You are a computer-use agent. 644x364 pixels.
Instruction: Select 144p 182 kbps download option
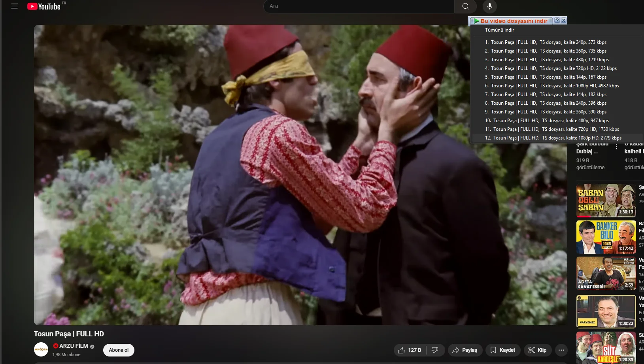(x=558, y=94)
